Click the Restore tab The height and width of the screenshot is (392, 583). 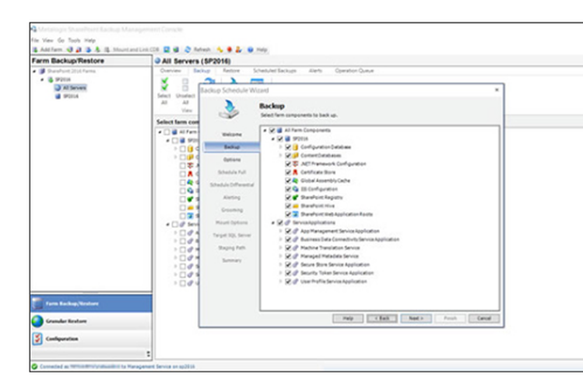231,70
